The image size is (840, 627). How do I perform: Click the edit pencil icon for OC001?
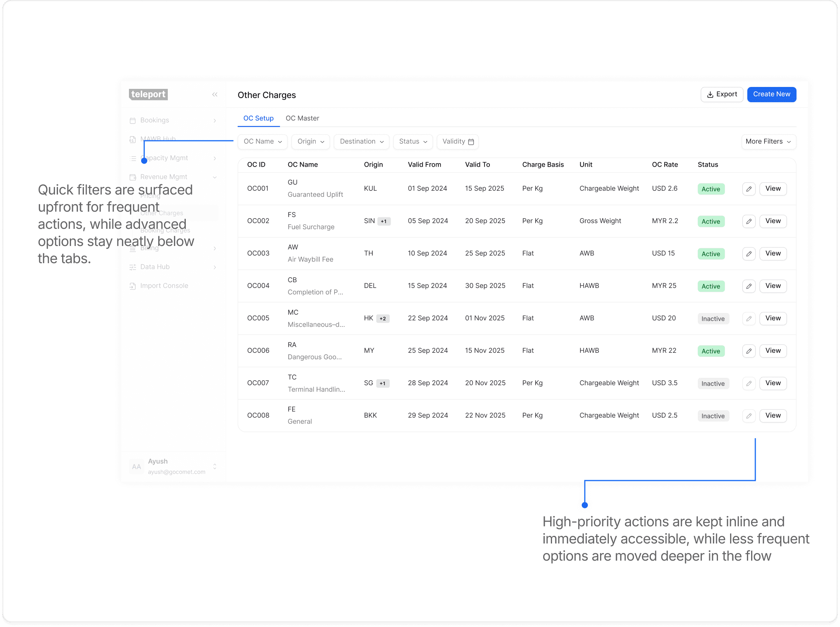pos(748,189)
